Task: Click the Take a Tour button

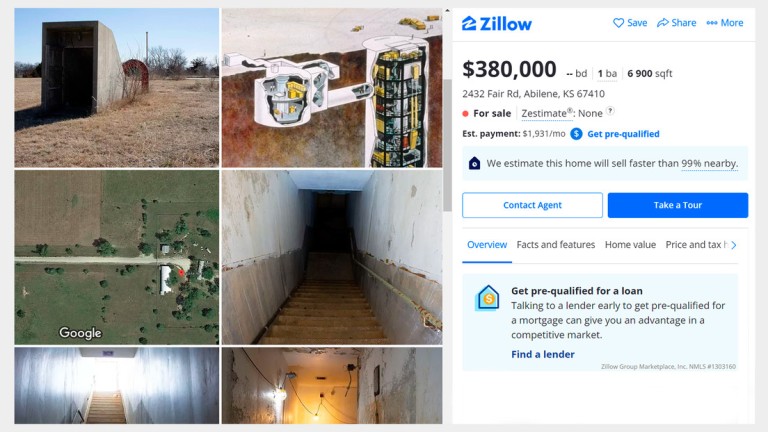Action: tap(678, 205)
